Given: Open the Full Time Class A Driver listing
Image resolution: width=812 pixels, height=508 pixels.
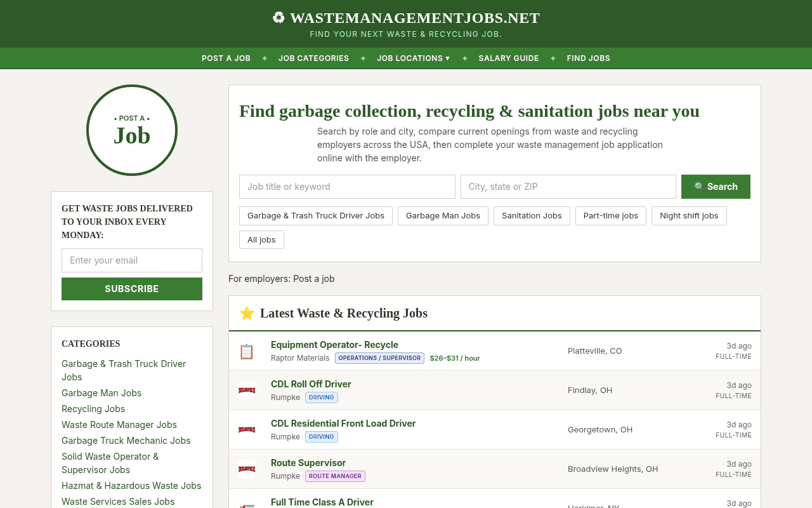Looking at the screenshot, I should coord(322,502).
